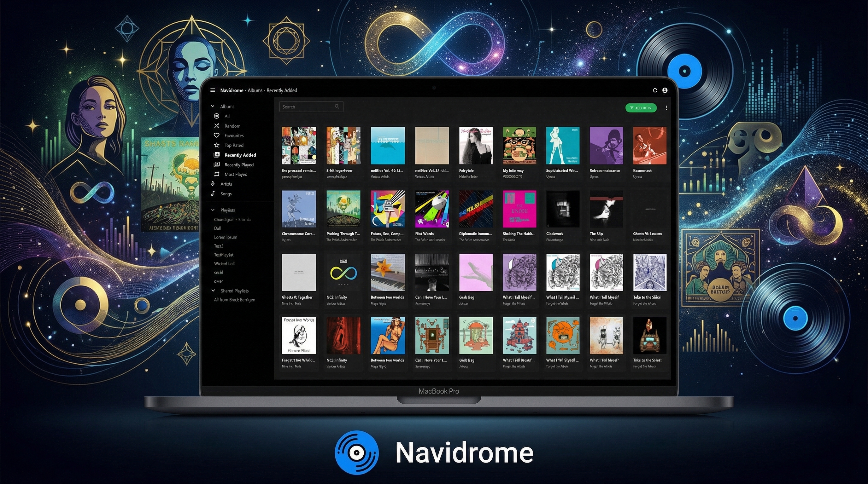Open the Clockwork album cover

pyautogui.click(x=563, y=209)
